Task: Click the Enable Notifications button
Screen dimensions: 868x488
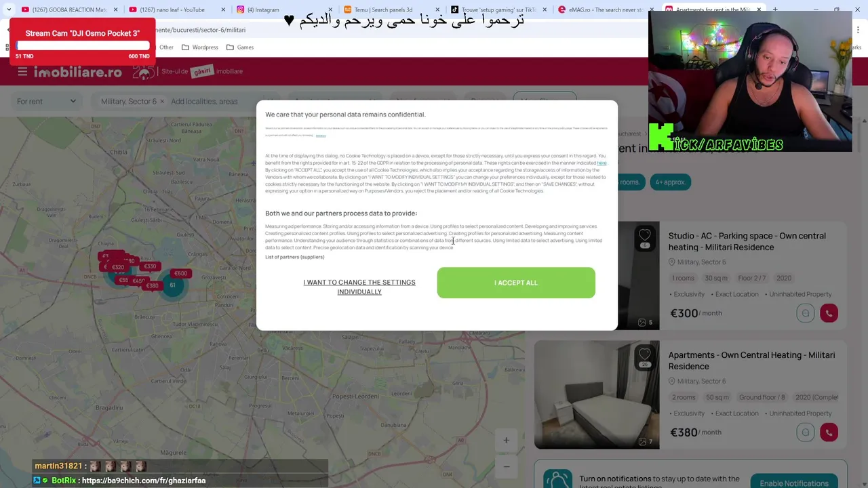Action: 794,483
